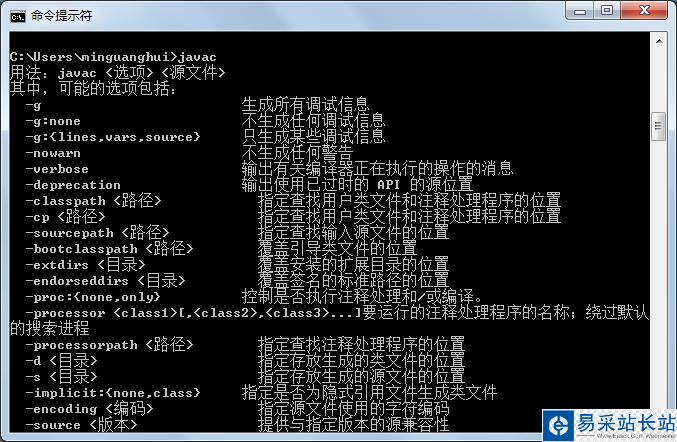
Task: Click the -sourcepath <路径> option
Action: coord(97,233)
